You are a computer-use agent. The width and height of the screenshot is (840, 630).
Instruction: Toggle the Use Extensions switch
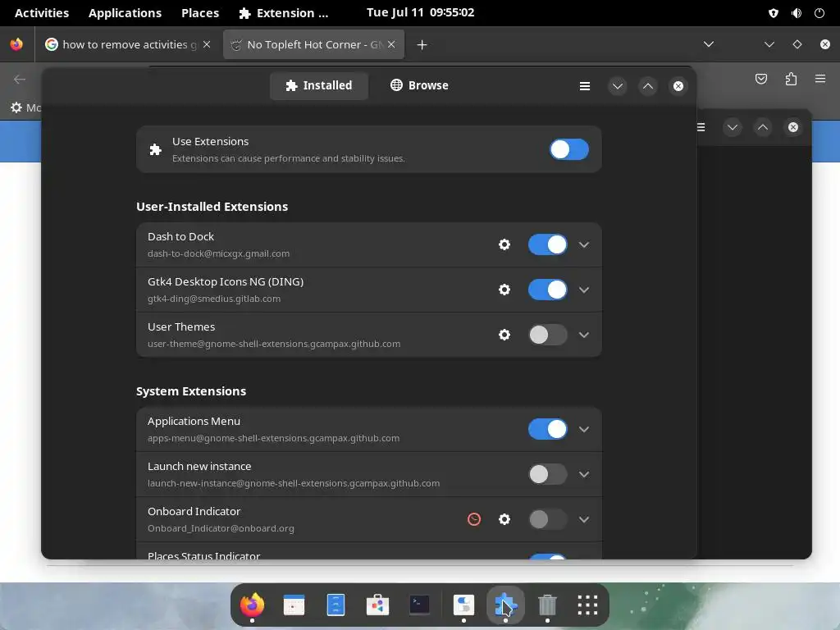[x=569, y=149]
